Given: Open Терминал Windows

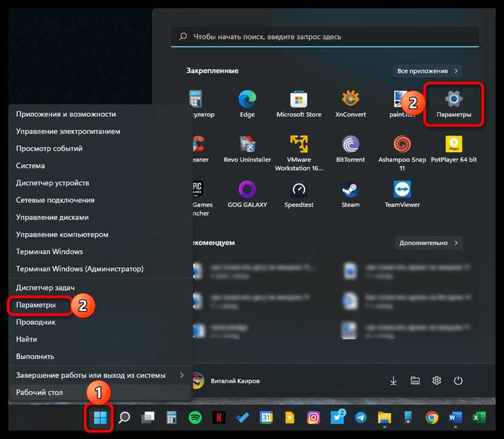Looking at the screenshot, I should 100,251.
